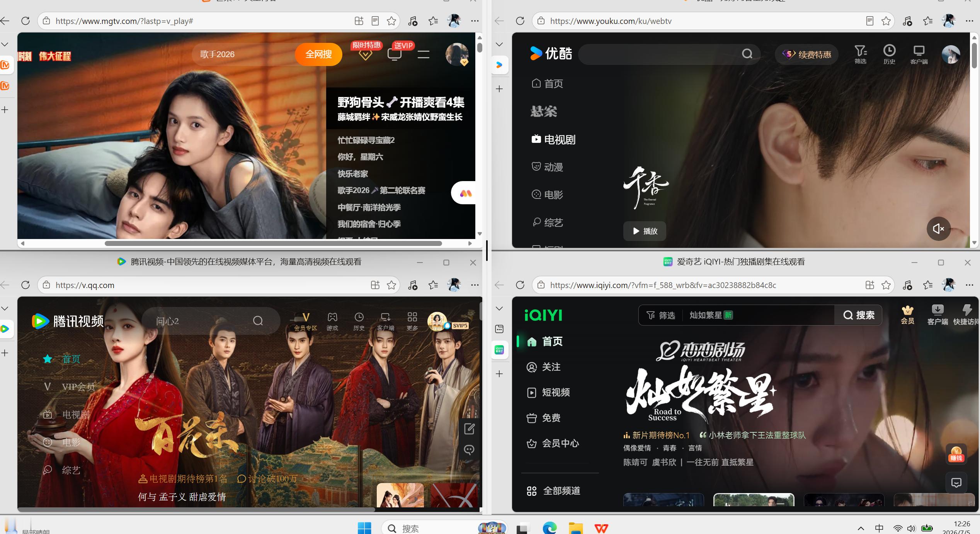
Task: Select 你好，星期六 in the MGTV list
Action: (360, 157)
